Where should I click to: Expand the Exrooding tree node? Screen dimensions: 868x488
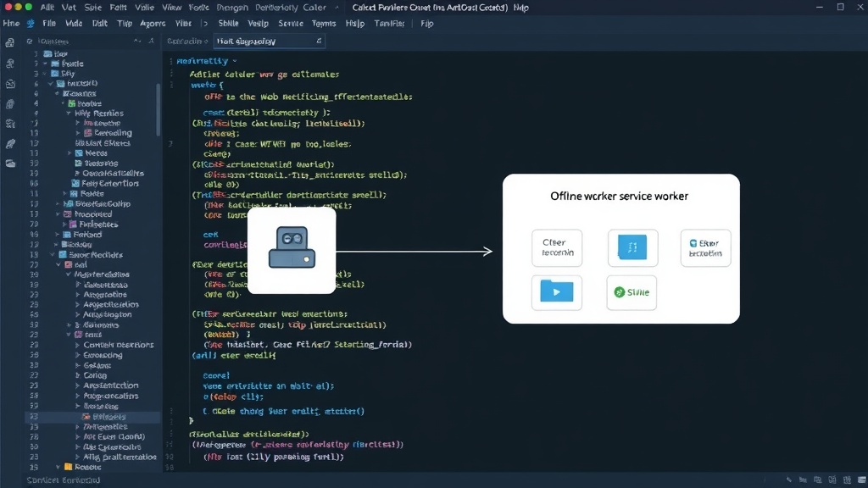pyautogui.click(x=77, y=355)
